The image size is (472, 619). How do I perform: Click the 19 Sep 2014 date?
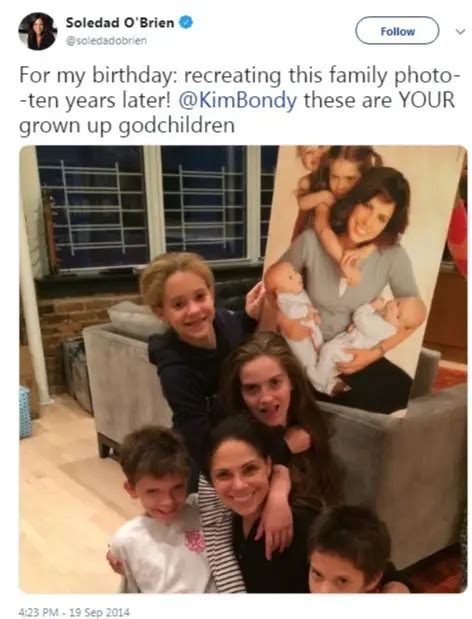(99, 612)
